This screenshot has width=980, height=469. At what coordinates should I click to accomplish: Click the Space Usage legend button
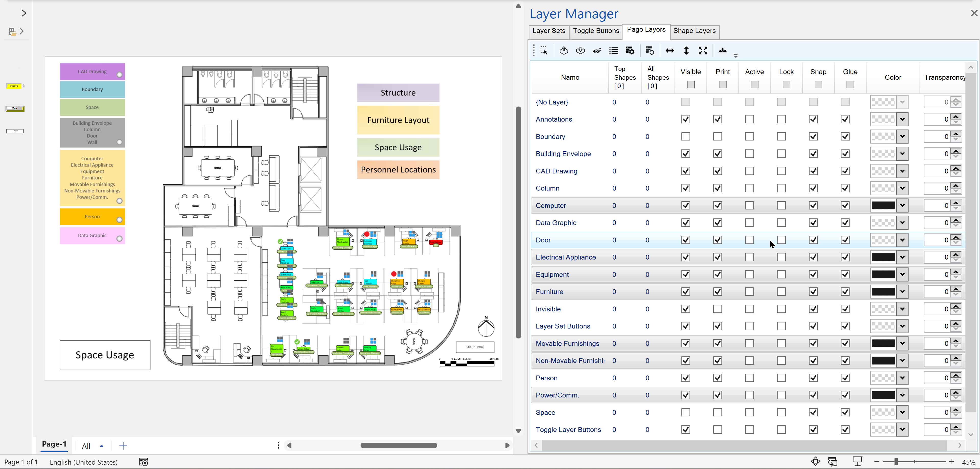(x=398, y=147)
